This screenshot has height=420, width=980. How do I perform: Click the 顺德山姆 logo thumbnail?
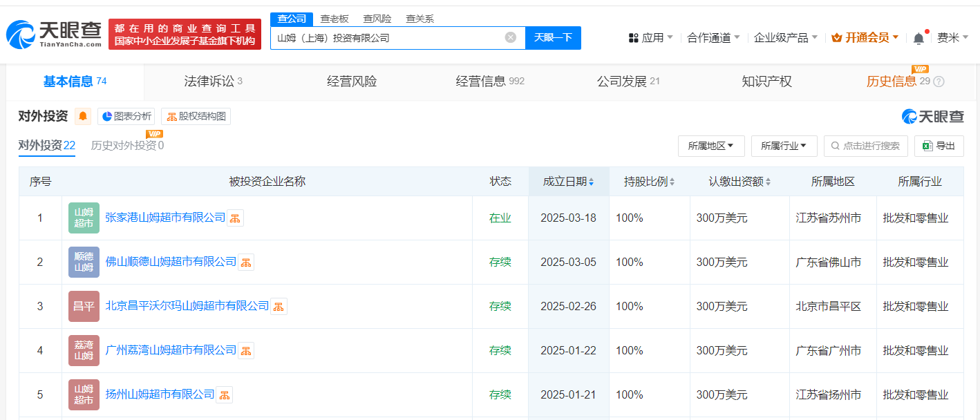tap(84, 262)
